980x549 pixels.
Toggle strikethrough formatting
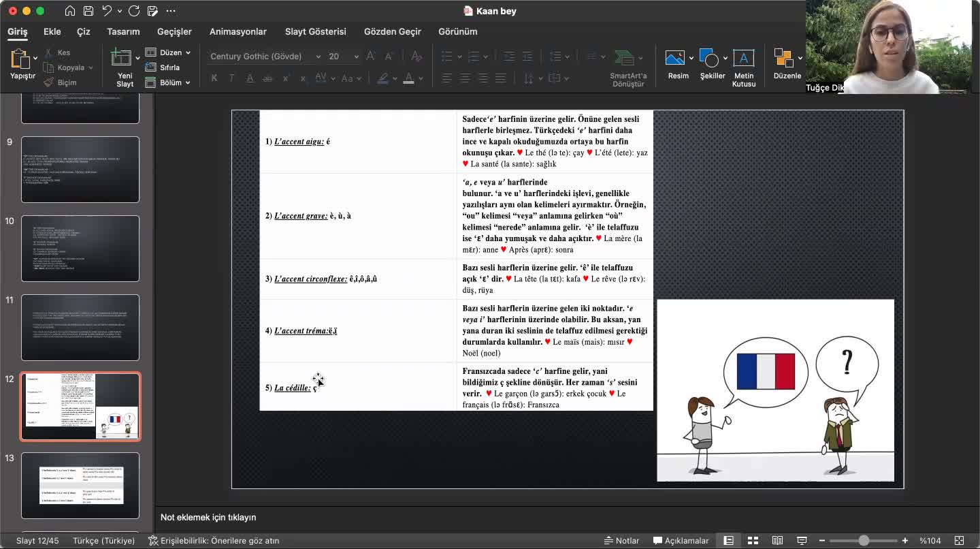(x=267, y=78)
